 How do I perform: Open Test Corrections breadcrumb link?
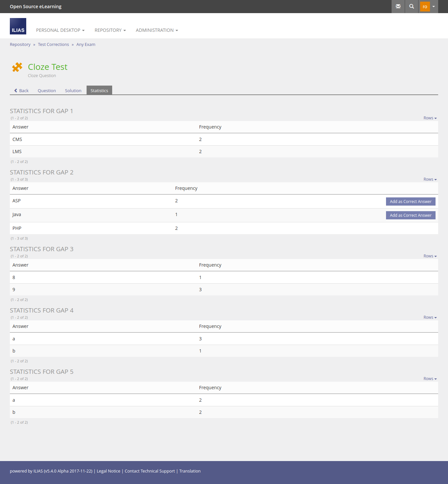click(53, 45)
